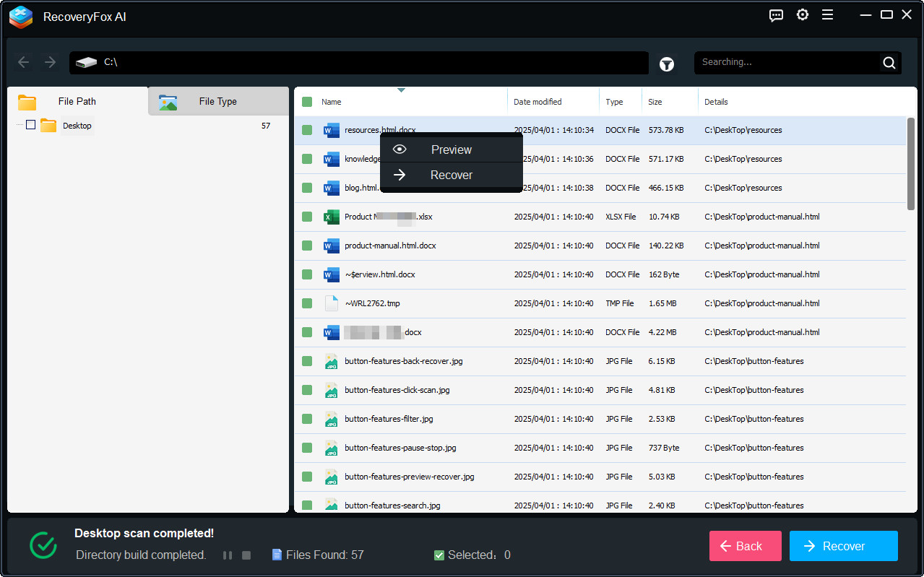Click the 466.15 KB size cell
The width and height of the screenshot is (924, 577).
666,188
